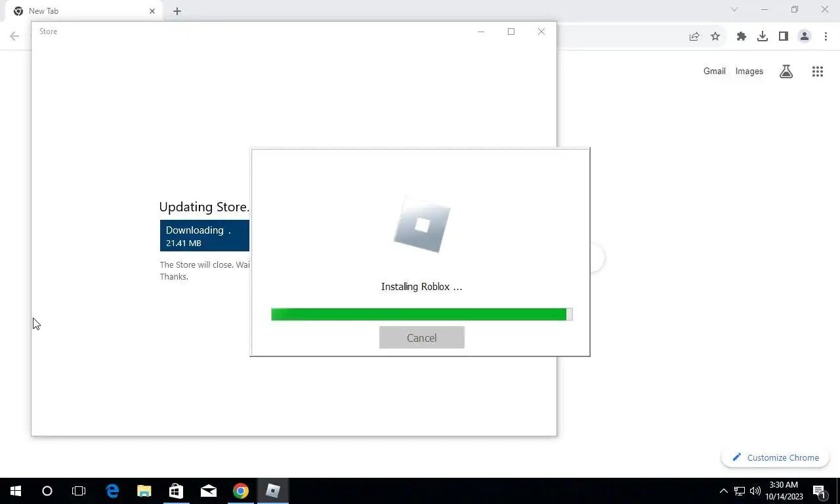Open File Explorer from taskbar
The height and width of the screenshot is (504, 840).
(144, 491)
